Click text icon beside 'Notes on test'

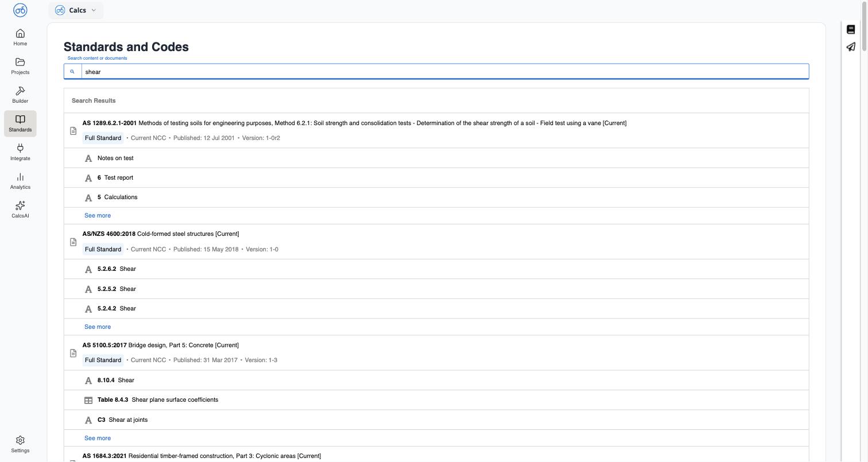pos(88,158)
